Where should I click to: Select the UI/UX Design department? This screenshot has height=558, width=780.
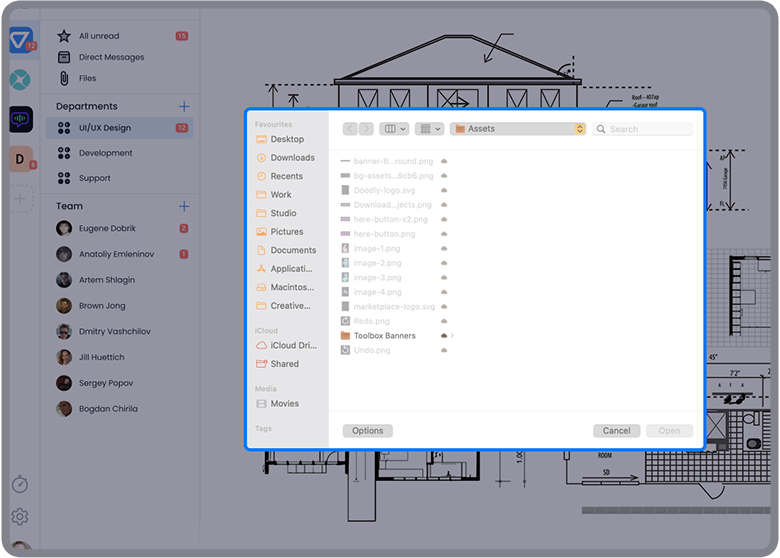(x=105, y=128)
